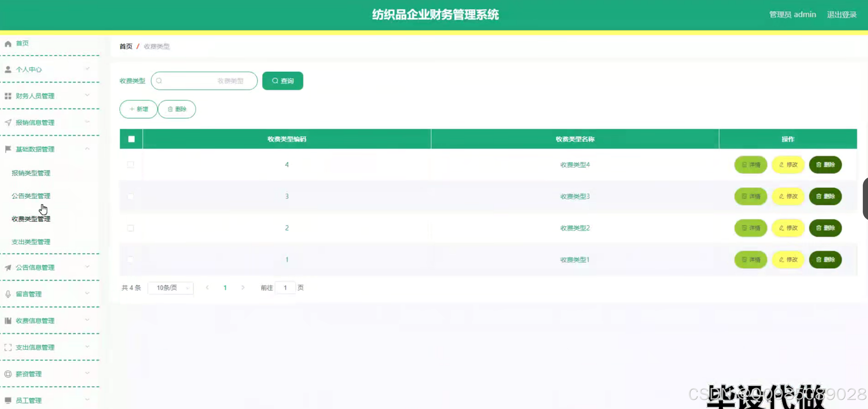Check the checkbox beside 收费类型1
This screenshot has height=409, width=868.
click(x=131, y=259)
